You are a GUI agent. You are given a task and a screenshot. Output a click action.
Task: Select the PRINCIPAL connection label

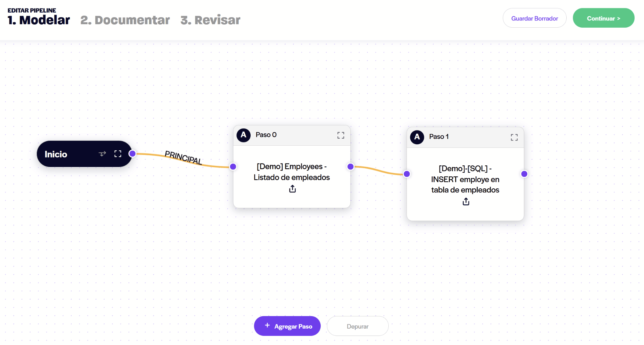click(x=183, y=158)
